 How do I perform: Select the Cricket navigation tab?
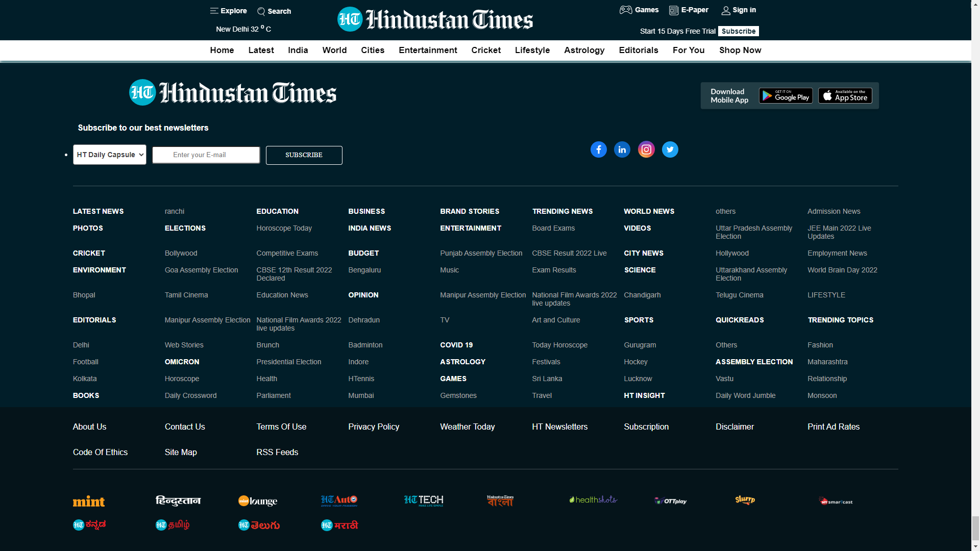[485, 50]
